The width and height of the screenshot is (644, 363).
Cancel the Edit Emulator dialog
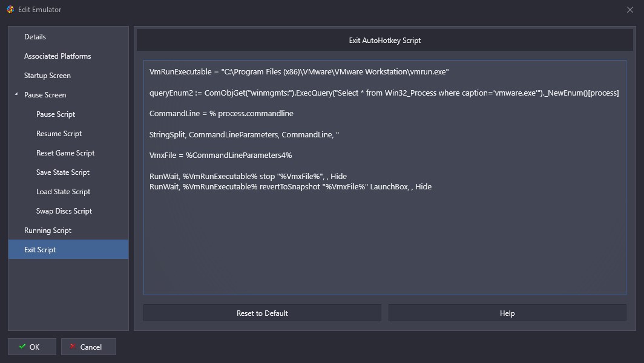(88, 347)
